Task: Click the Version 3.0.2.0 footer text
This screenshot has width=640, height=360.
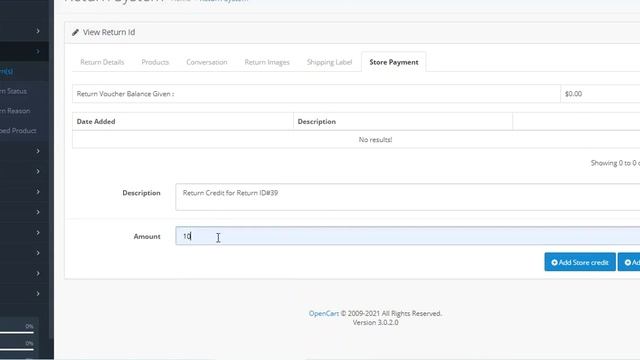Action: coord(376,322)
